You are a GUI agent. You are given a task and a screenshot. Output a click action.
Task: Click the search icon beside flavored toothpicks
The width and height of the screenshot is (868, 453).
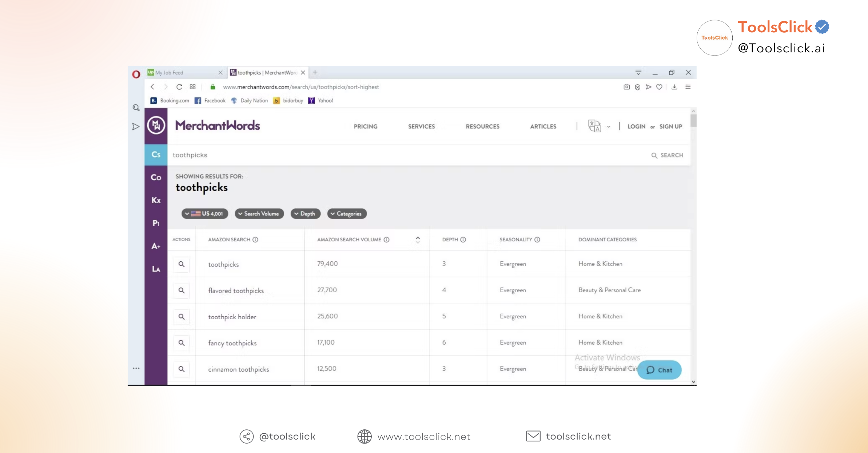182,290
